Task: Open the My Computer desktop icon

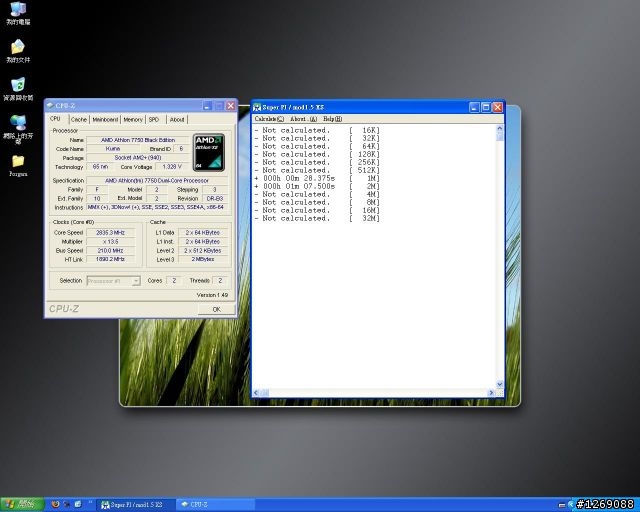Action: (18, 13)
